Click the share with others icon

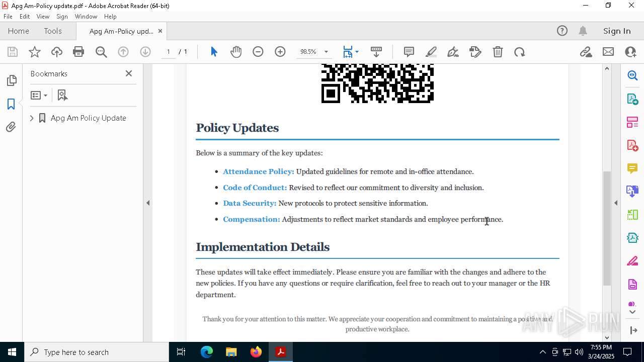[x=630, y=52]
